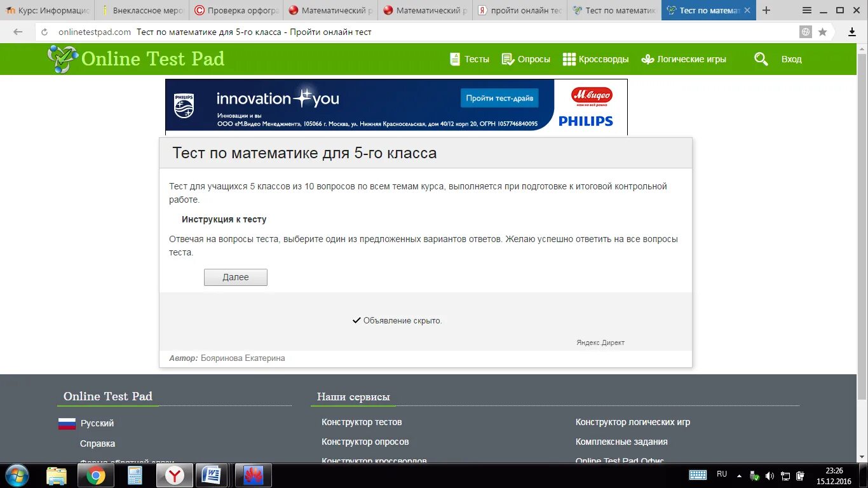Screen dimensions: 868x488
Task: Switch to Курс: Информация tab
Action: [48, 10]
